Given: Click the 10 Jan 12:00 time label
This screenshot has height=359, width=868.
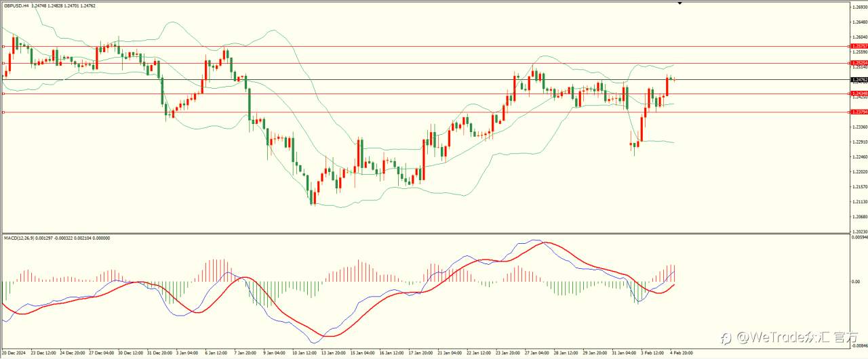Looking at the screenshot, I should [304, 353].
